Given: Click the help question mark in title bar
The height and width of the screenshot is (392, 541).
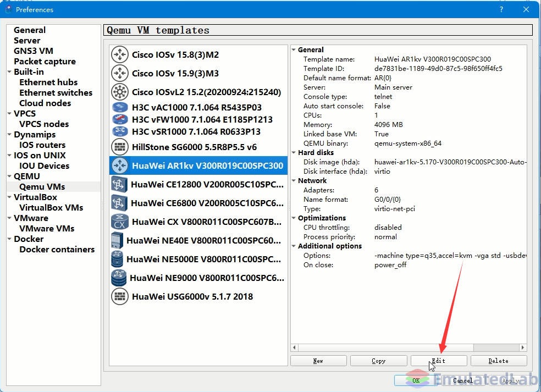Looking at the screenshot, I should point(501,10).
